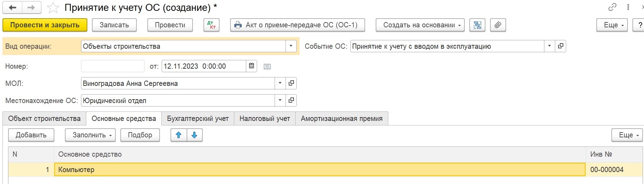Move table row down

194,135
